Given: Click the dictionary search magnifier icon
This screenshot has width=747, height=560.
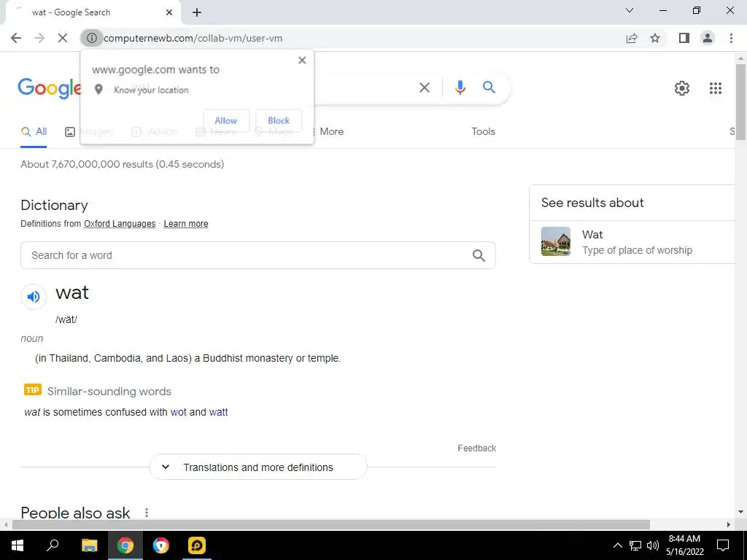Looking at the screenshot, I should [479, 256].
